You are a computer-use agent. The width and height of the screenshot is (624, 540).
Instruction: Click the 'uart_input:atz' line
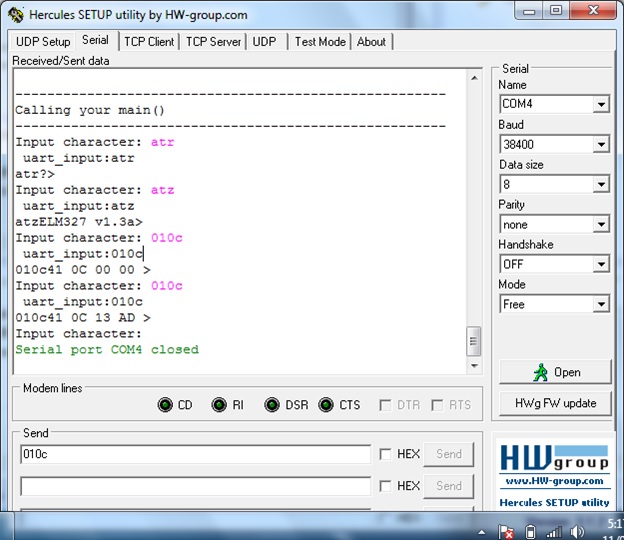coord(79,206)
